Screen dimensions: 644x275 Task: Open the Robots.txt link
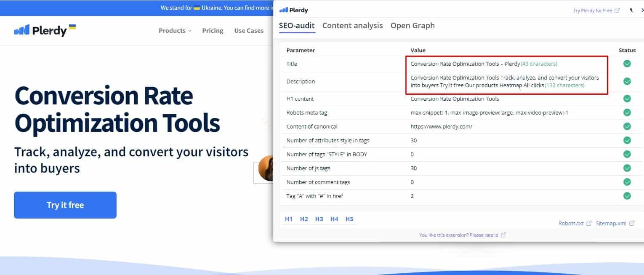coord(575,223)
